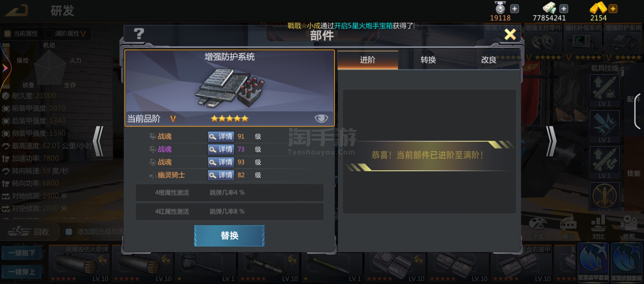Image resolution: width=644 pixels, height=284 pixels.
Task: Click the blue 替换 button
Action: [229, 236]
